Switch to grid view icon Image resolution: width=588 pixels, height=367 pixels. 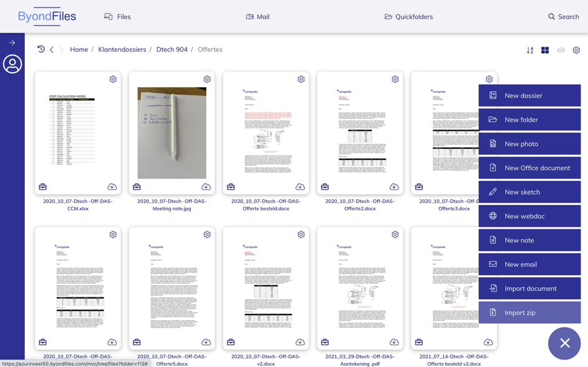[x=545, y=50]
